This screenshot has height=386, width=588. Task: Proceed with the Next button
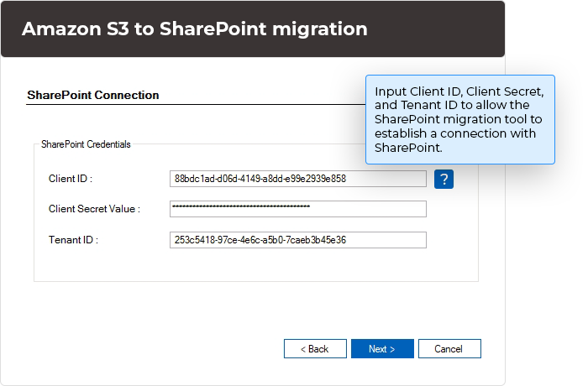pos(382,349)
